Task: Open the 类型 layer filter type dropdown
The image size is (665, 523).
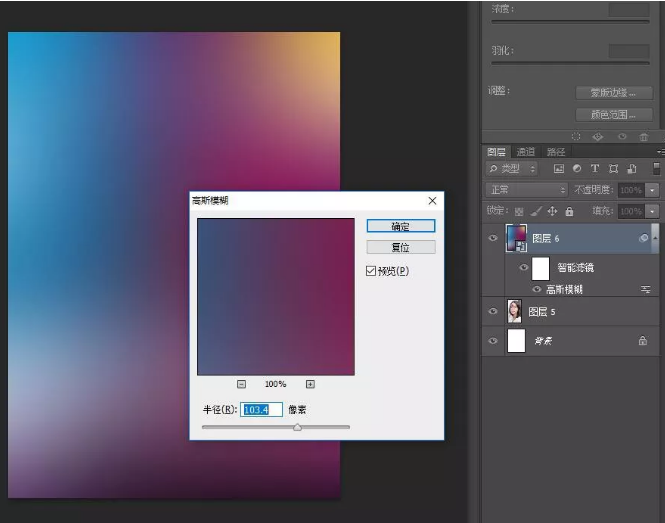Action: coord(512,169)
